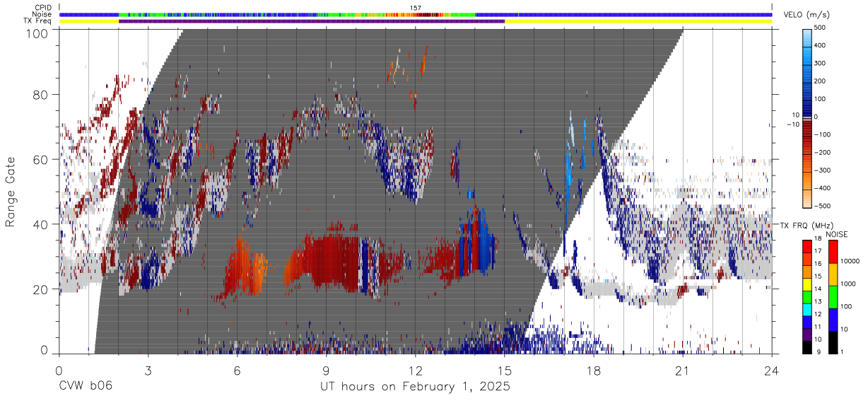Pick pale-orange bottom of velocity colorbar
This screenshot has width=868, height=401.
[807, 200]
